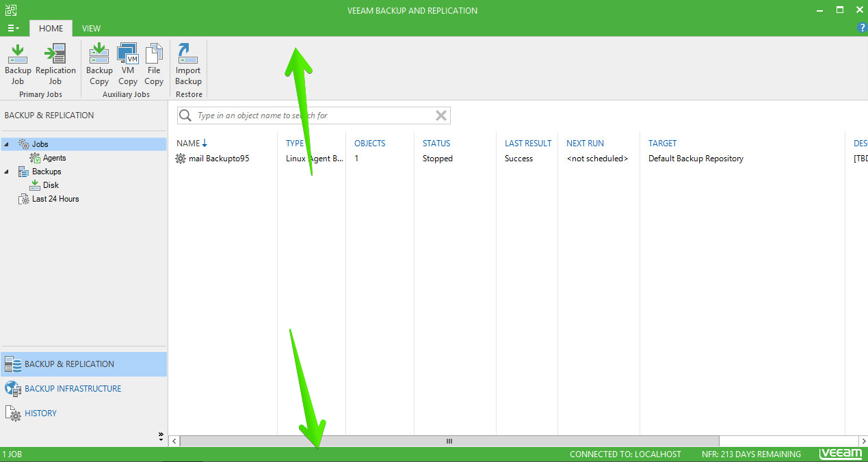Open File Copy job wizard
Image resolution: width=868 pixels, height=462 pixels.
click(x=154, y=64)
